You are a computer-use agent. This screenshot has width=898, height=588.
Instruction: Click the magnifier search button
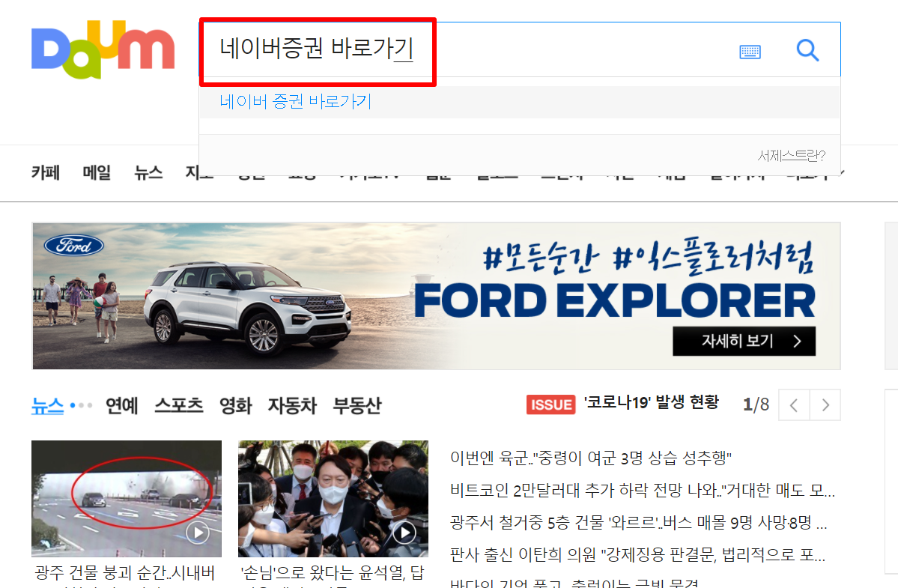[x=807, y=50]
